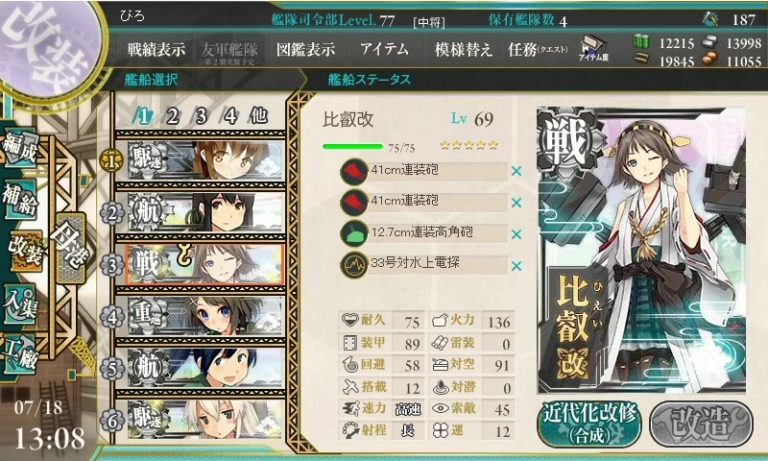Viewport: 768px width, 461px height.
Task: Open the 工廠 (Factory) sidebar icon
Action: click(x=20, y=354)
